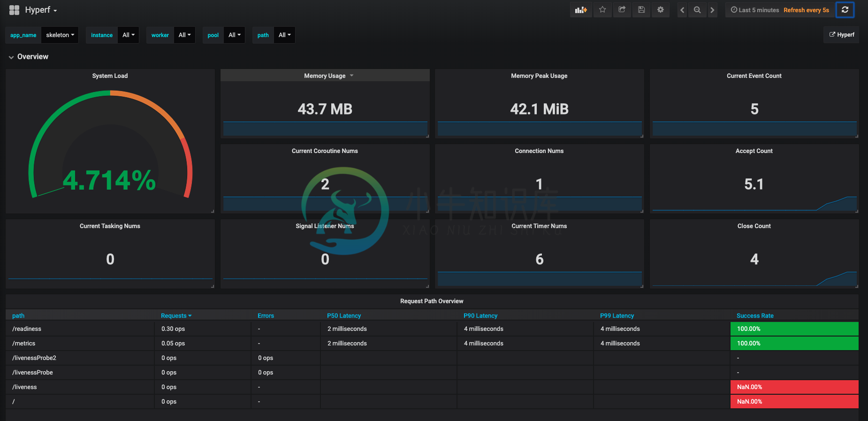The image size is (868, 421).
Task: Star this dashboard as favorite
Action: (602, 10)
